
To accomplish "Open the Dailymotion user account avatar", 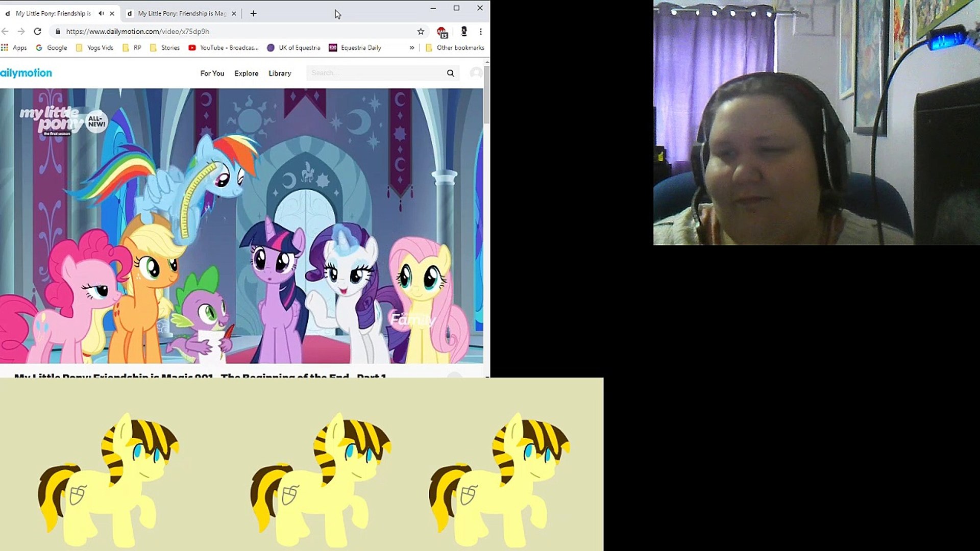I will coord(476,73).
